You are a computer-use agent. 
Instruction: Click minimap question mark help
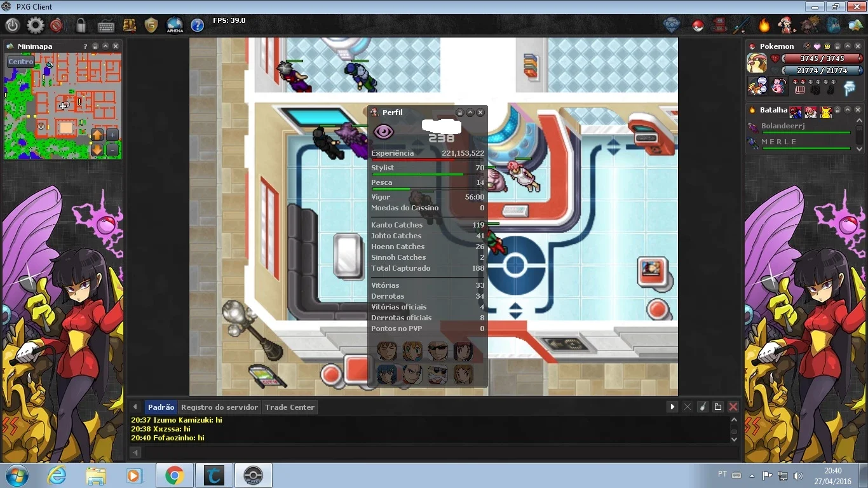[85, 46]
